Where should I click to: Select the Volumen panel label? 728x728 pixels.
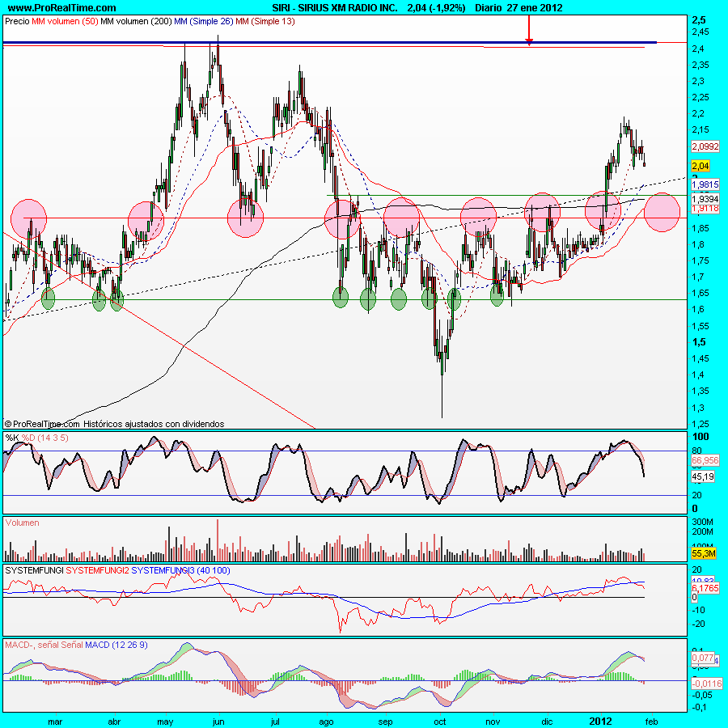pos(23,523)
